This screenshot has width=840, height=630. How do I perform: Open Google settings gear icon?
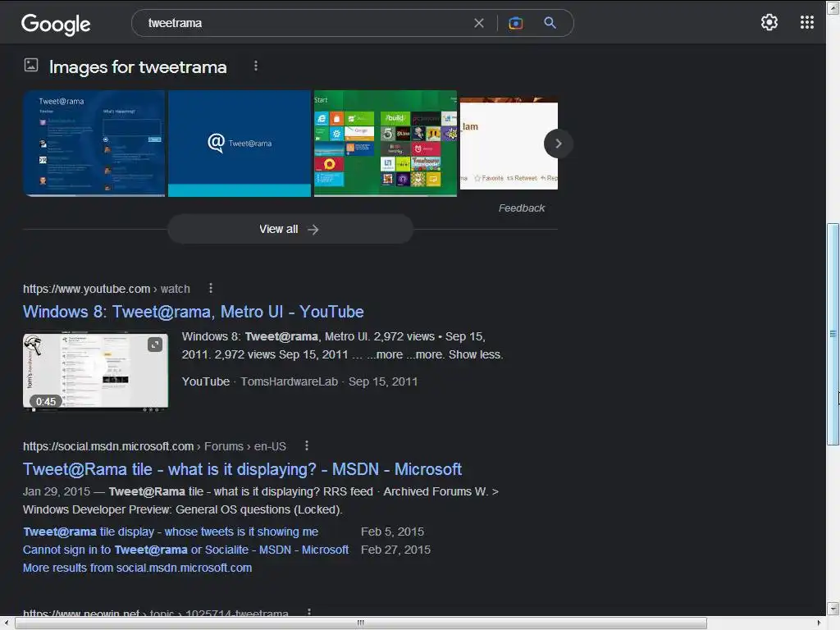(x=769, y=22)
